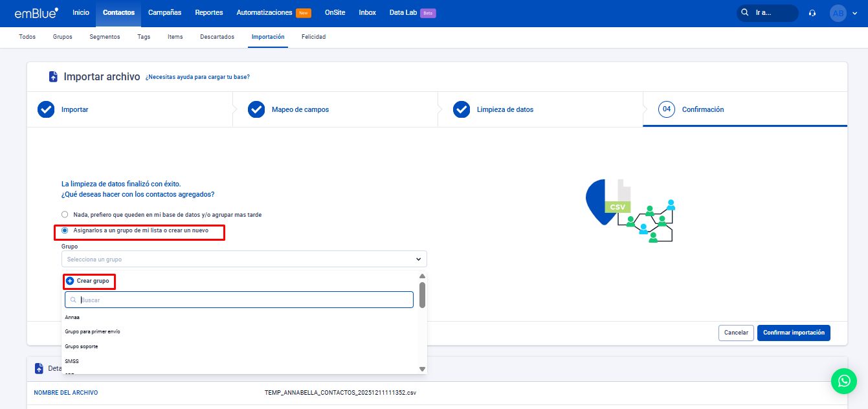The image size is (868, 409).
Task: Click the Importar archivo file icon
Action: coord(53,77)
